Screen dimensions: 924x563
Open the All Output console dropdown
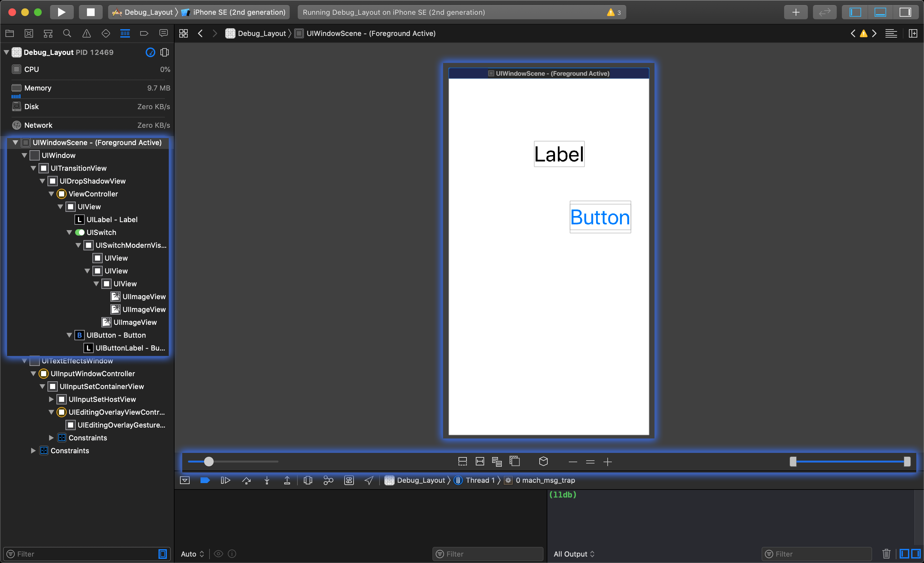click(x=574, y=554)
